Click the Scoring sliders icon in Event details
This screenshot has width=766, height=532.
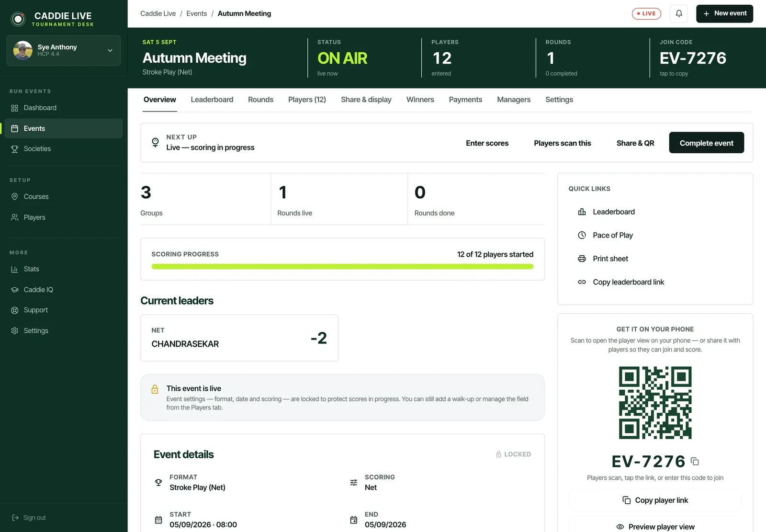click(x=354, y=483)
